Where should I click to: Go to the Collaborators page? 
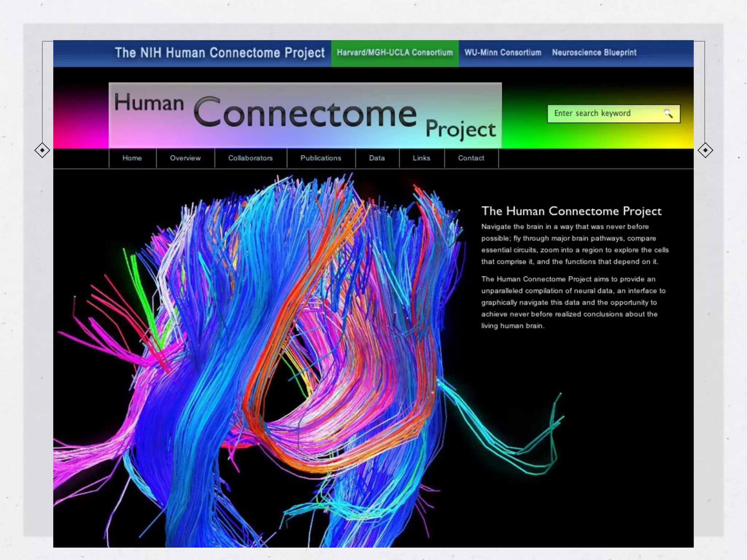(x=251, y=158)
